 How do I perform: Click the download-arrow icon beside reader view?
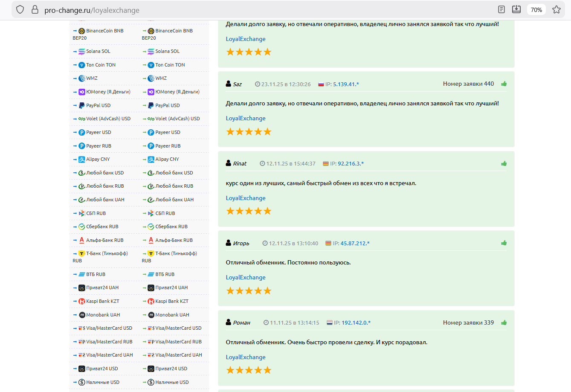pos(516,9)
